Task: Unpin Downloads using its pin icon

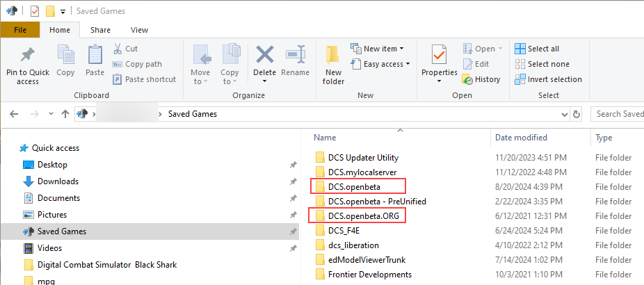Action: click(293, 181)
